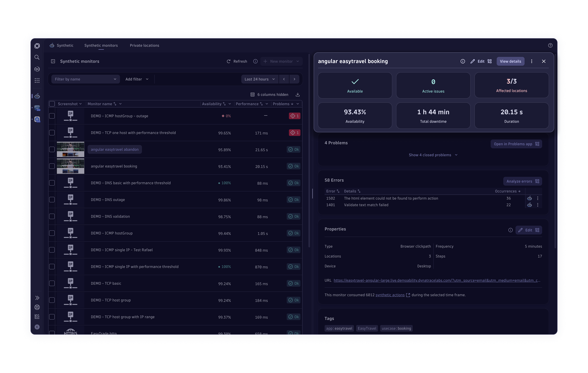
Task: Click the help icon in top right
Action: (x=550, y=45)
